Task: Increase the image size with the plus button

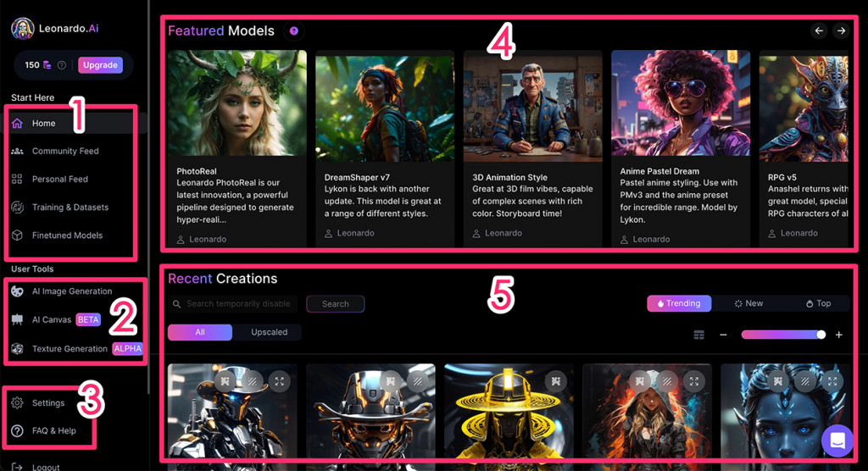Action: click(838, 335)
